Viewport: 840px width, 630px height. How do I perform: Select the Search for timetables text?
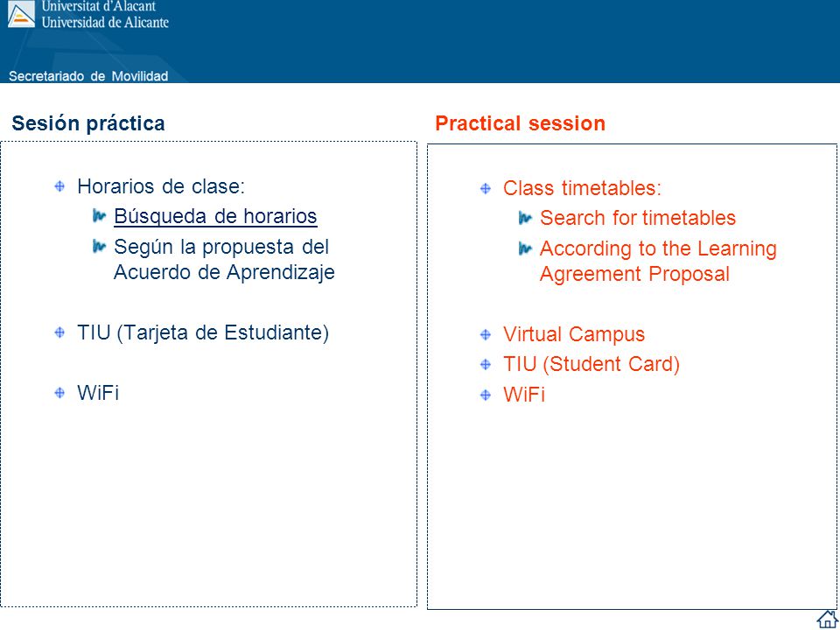click(x=638, y=218)
